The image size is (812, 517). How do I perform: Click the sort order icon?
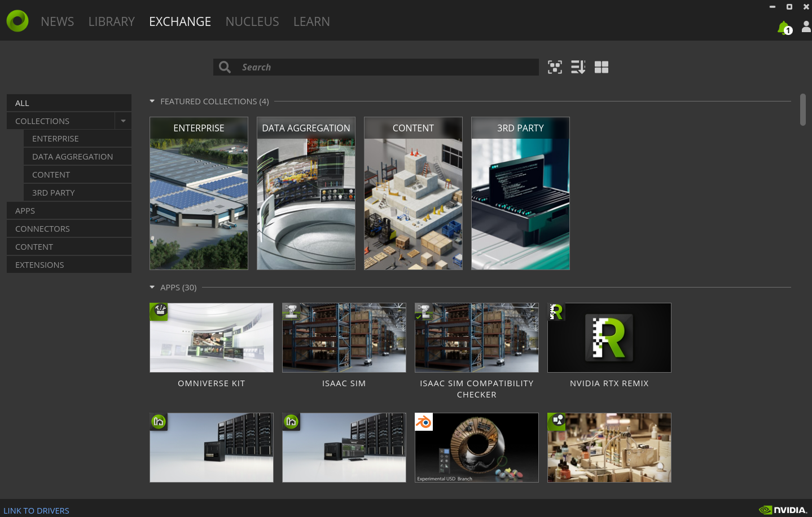pyautogui.click(x=578, y=67)
